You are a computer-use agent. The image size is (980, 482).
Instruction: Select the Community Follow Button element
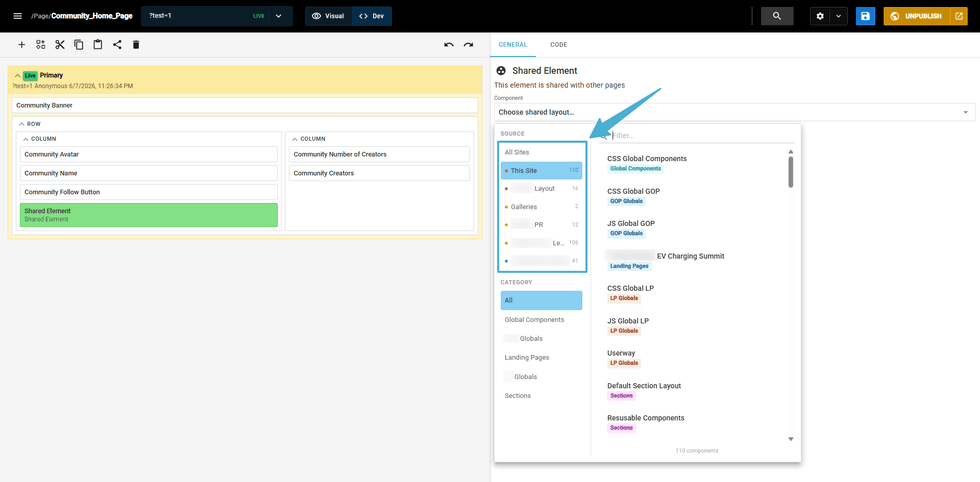click(149, 192)
